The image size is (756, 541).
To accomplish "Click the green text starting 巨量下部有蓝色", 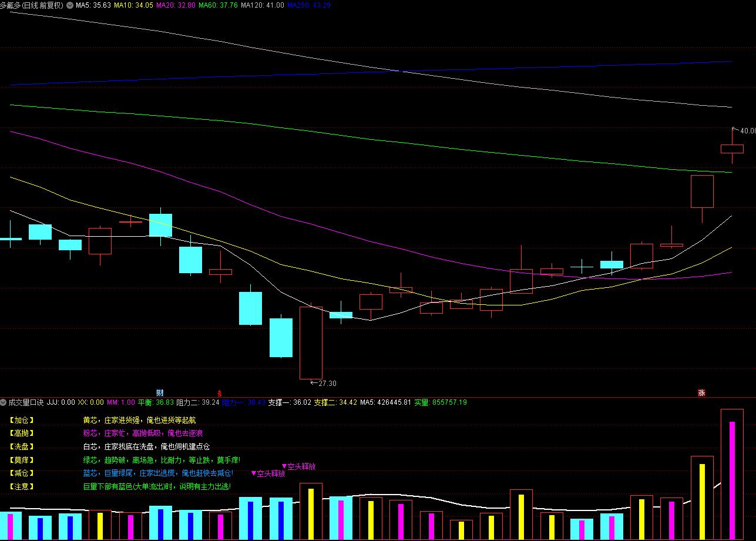I will click(x=157, y=486).
